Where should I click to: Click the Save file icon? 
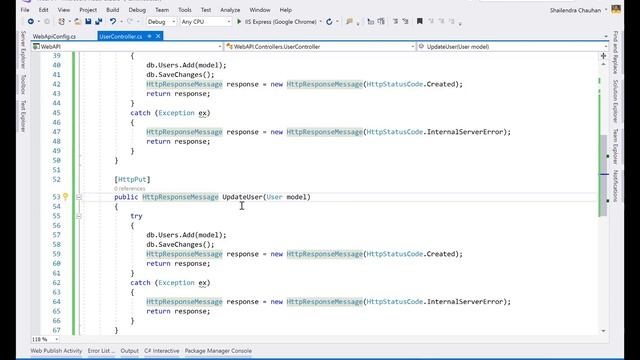[88, 22]
